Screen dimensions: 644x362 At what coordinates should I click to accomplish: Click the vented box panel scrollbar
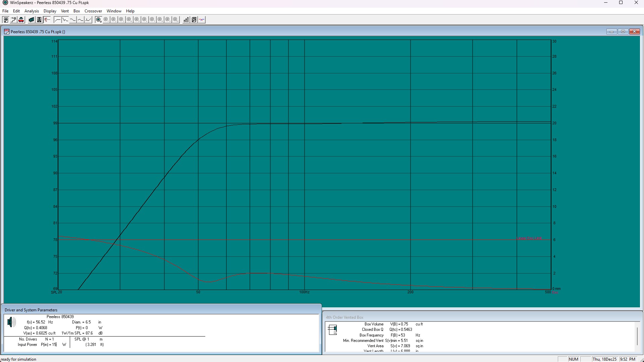[x=637, y=336]
